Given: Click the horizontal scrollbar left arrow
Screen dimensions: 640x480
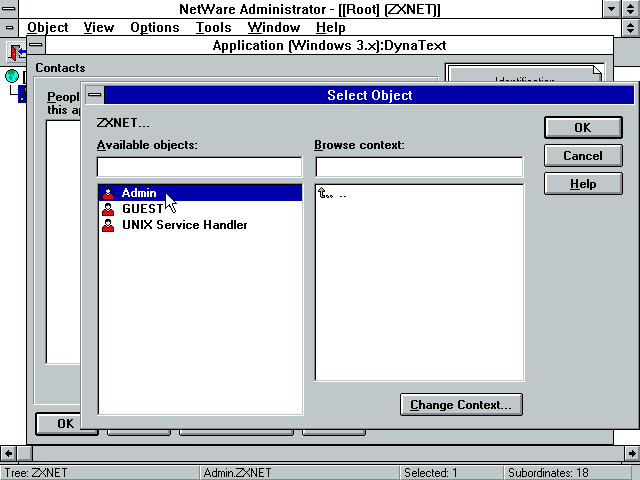Looking at the screenshot, I should pyautogui.click(x=9, y=453).
